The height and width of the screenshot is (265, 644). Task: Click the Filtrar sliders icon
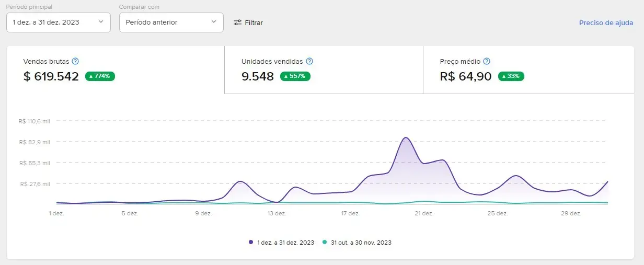[237, 22]
